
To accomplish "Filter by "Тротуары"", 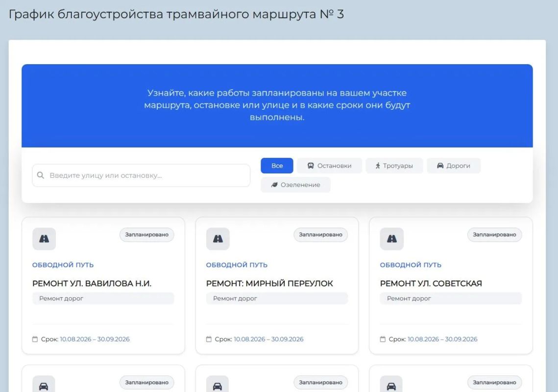I will [394, 166].
